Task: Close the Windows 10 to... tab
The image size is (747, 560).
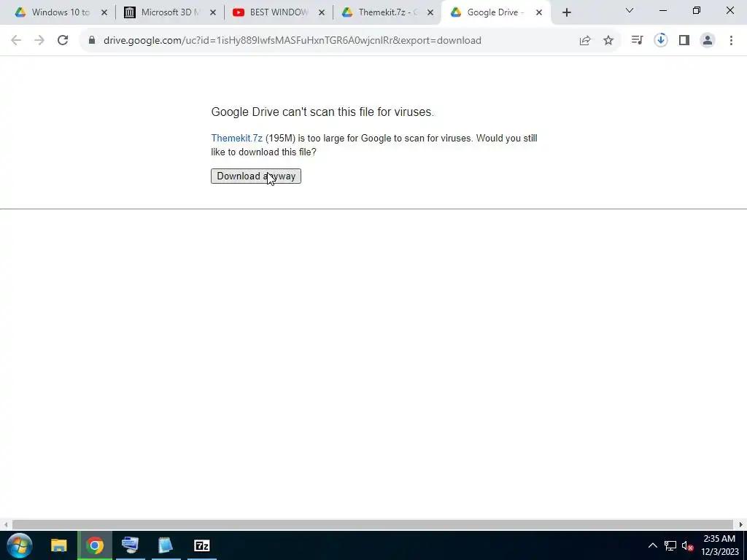Action: (x=104, y=12)
